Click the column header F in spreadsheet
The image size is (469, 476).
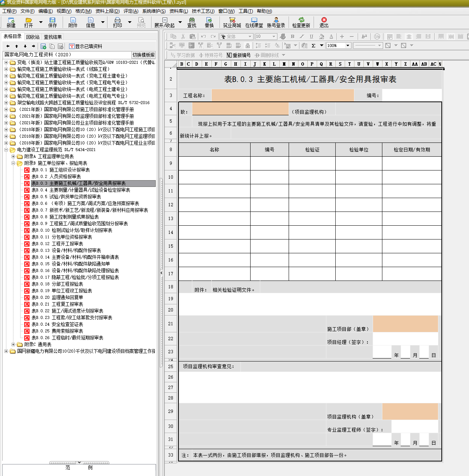(x=216, y=64)
